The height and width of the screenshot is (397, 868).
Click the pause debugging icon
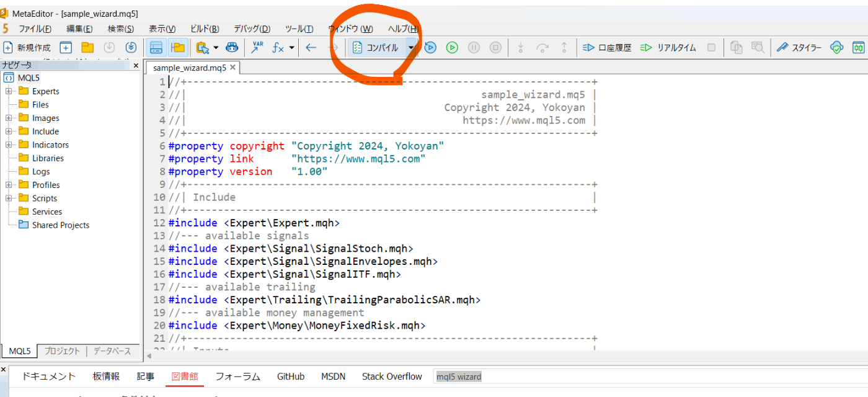(x=474, y=47)
